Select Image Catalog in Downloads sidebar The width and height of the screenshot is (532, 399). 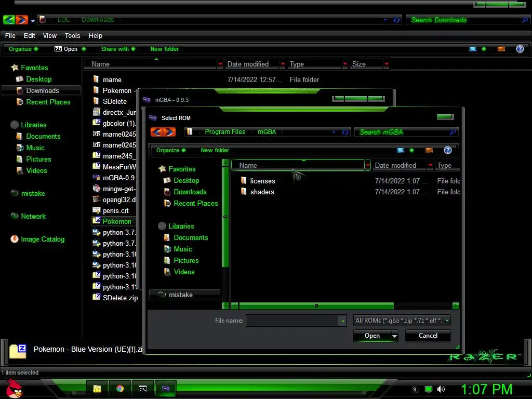(43, 239)
